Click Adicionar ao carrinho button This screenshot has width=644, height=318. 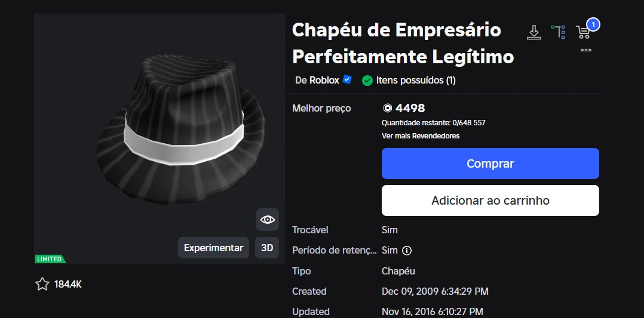coord(490,200)
